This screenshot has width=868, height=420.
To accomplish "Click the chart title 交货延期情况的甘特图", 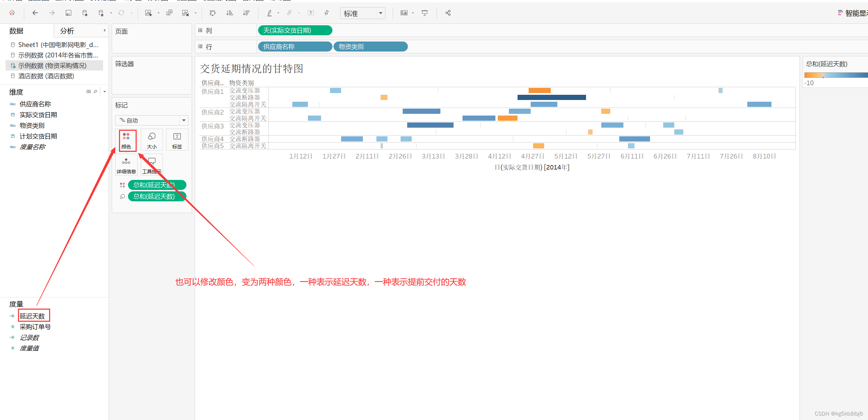I will (252, 69).
